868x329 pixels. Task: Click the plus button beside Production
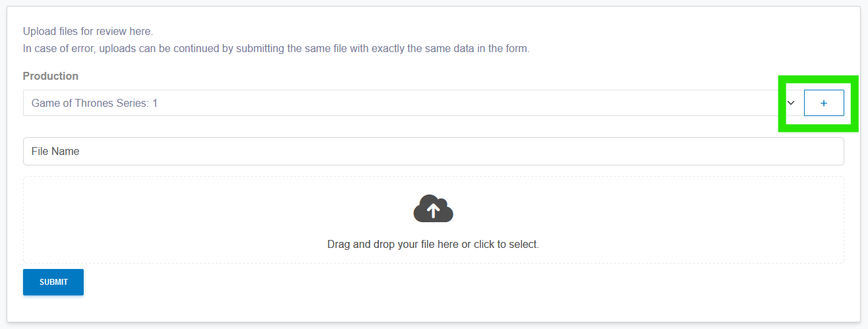click(x=824, y=103)
